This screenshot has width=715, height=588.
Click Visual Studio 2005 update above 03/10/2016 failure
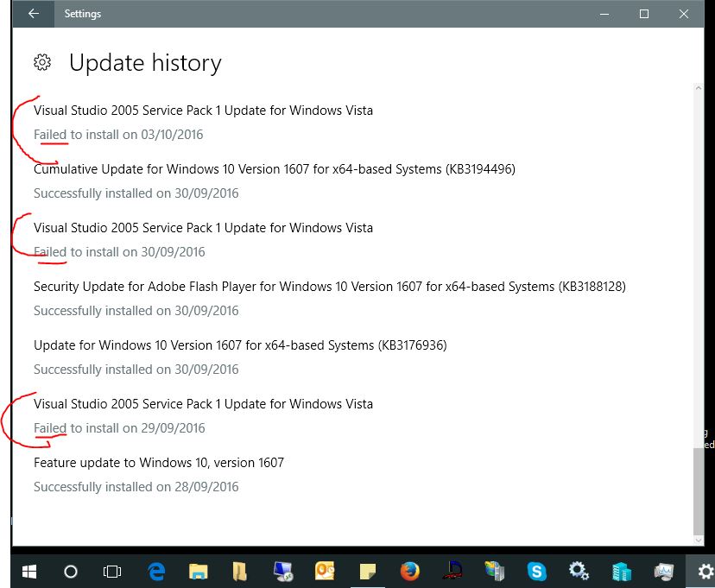point(204,111)
